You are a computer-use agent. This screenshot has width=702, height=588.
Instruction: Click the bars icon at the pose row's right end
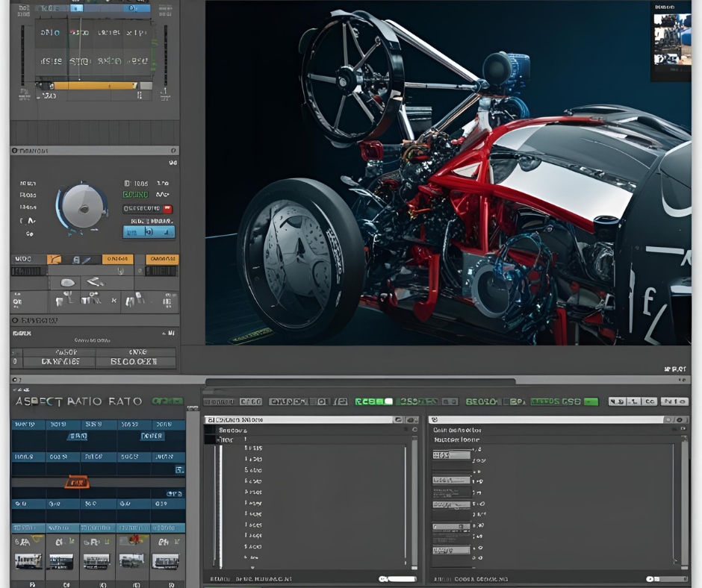168,300
